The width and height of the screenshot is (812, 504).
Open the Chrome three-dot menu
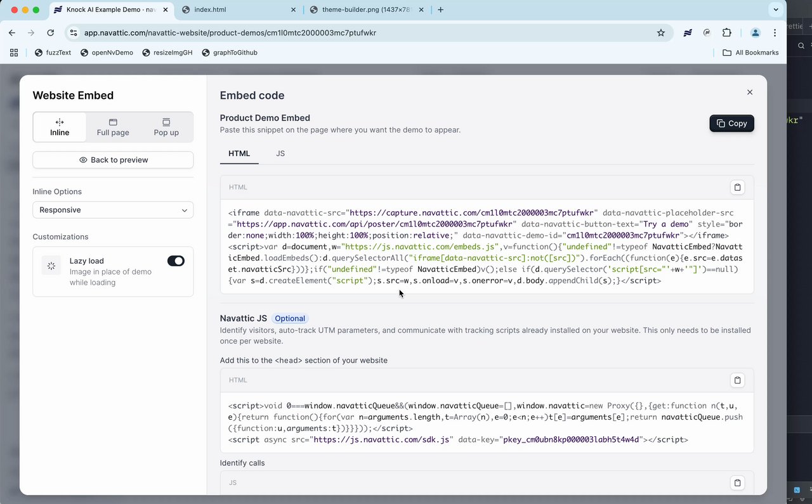[775, 32]
